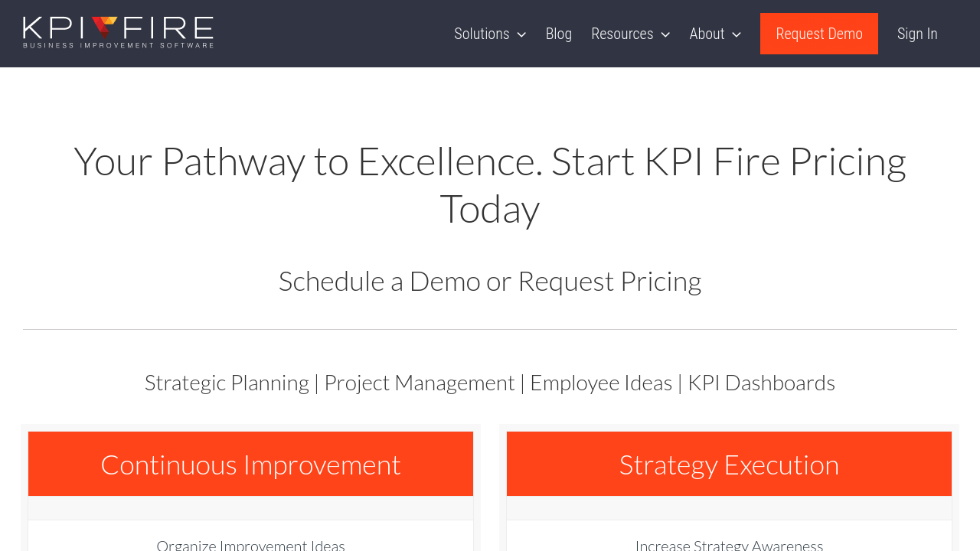Image resolution: width=980 pixels, height=551 pixels.
Task: Select the Continuous Improvement card header
Action: click(x=250, y=465)
